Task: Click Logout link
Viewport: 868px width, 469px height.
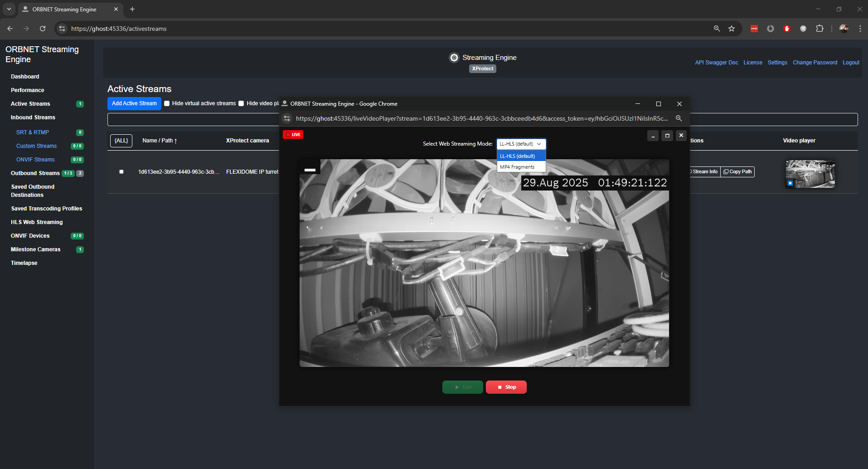Action: (x=851, y=63)
